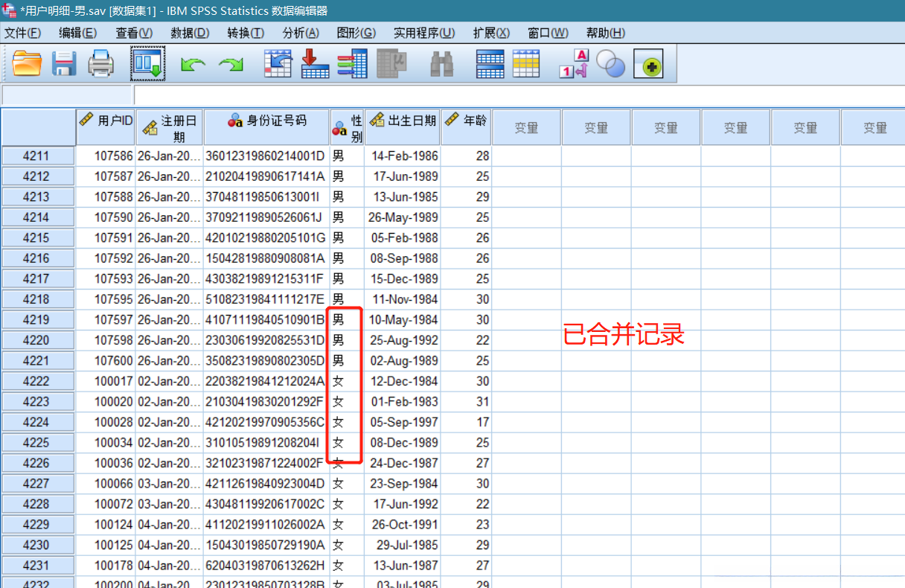Click age cell 17 in row 4224
Viewport: 905px width, 588px height.
466,422
